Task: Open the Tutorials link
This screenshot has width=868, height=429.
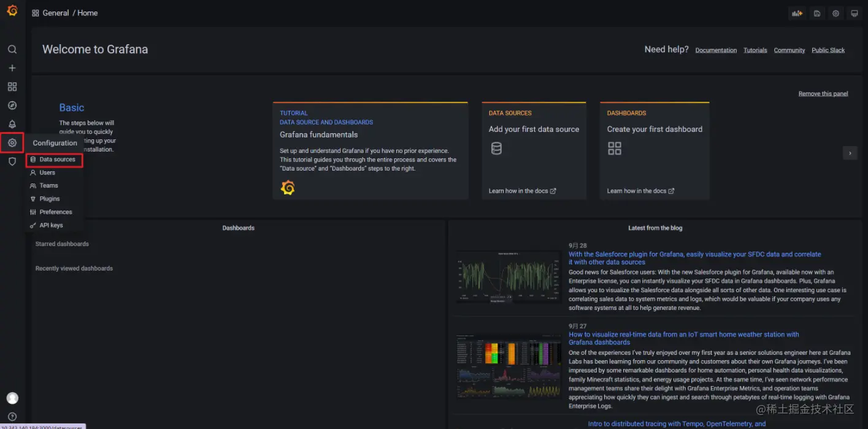Action: [x=755, y=50]
